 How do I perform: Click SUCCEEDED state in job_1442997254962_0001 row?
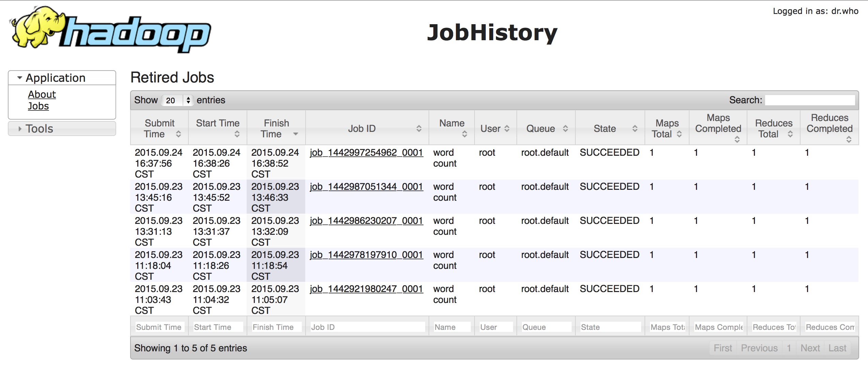(x=609, y=152)
